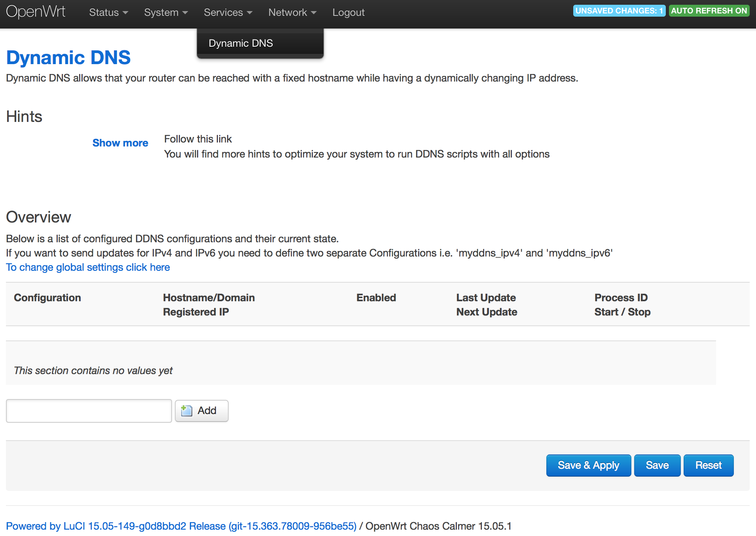Click the Hints section heading
Viewport: 756px width, 536px height.
point(24,116)
